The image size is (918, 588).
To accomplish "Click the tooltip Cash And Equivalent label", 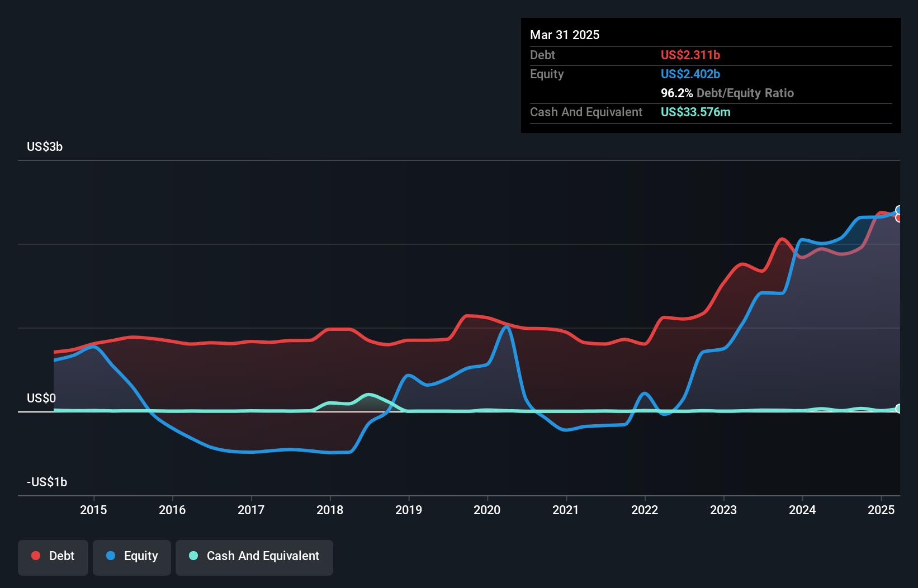I will (586, 112).
